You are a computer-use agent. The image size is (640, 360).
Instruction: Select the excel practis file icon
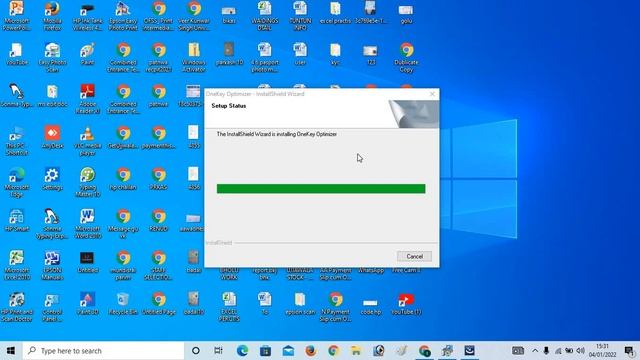335,13
